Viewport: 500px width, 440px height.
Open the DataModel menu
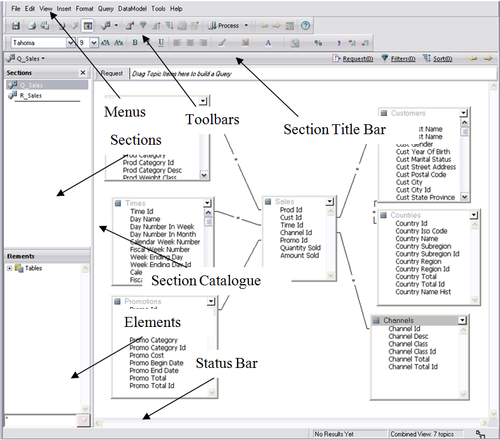tap(132, 9)
